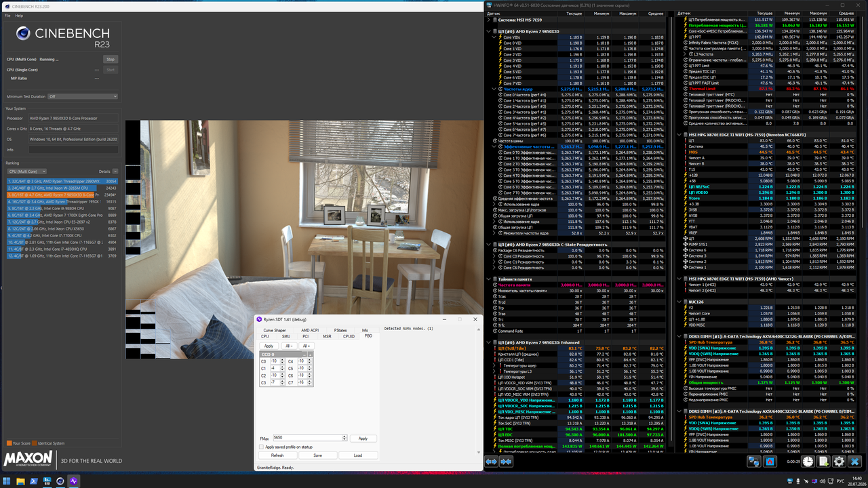The image size is (868, 488).
Task: Open Cinebench from the taskbar
Action: click(x=59, y=481)
